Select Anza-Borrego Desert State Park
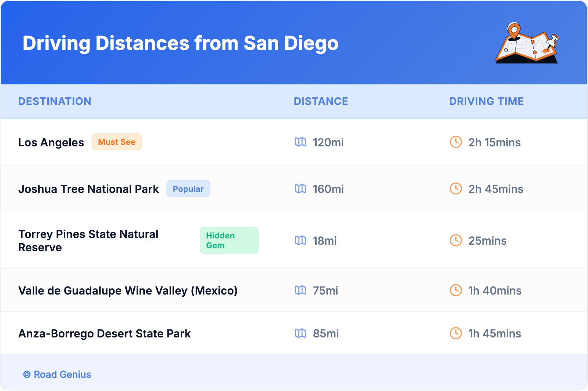This screenshot has height=391, width=588. click(104, 333)
